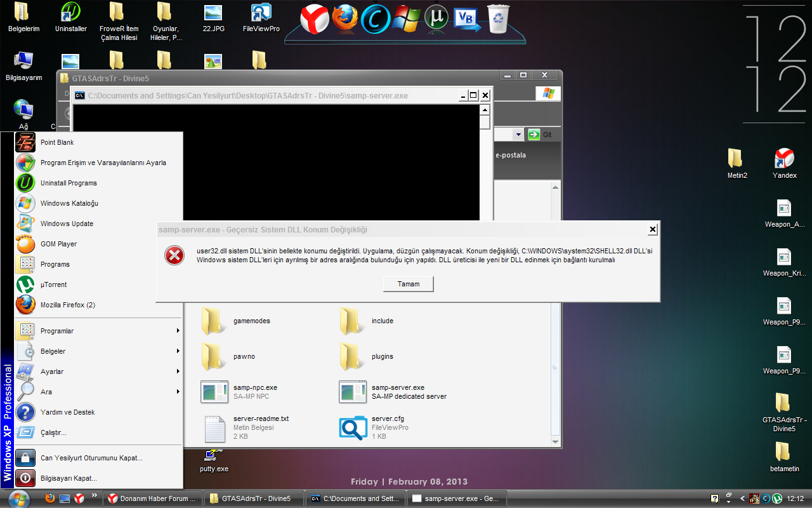Switch to GTASAdrsTr - Divine5 taskbar item
Viewport: 812px width, 508px height.
[254, 498]
